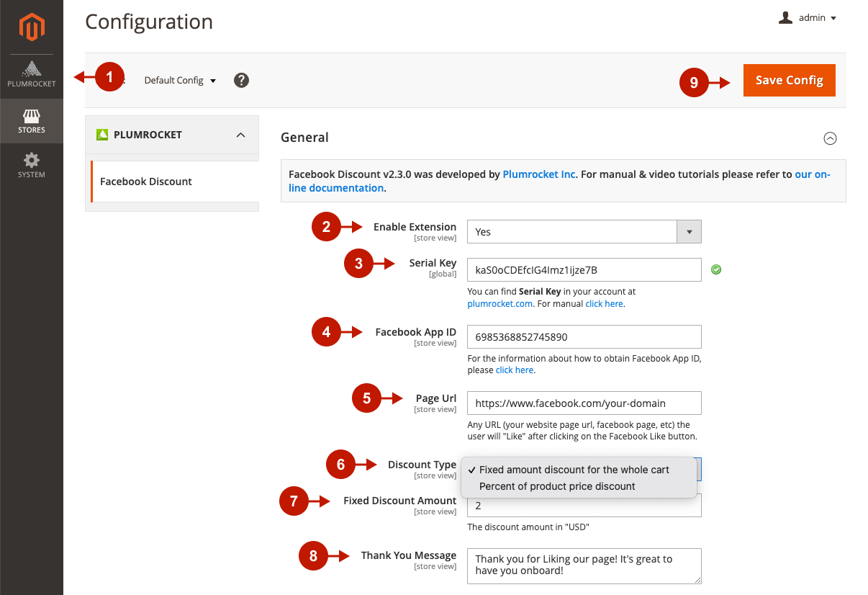Click the Magento logo icon

(32, 27)
